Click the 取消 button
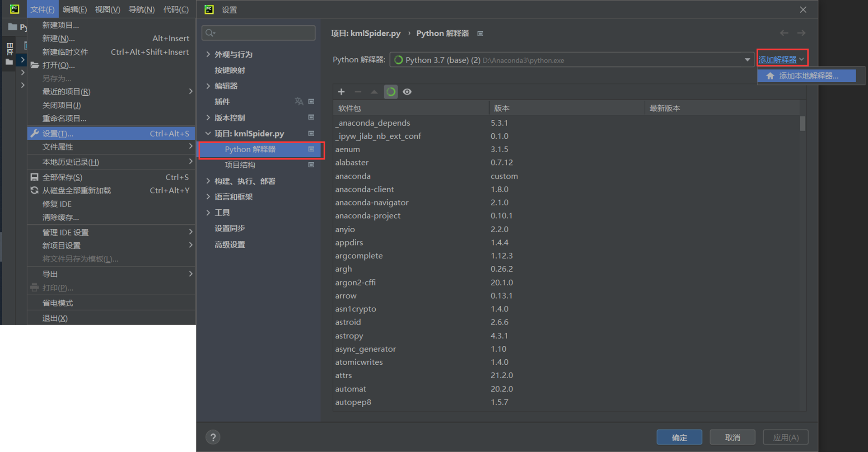868x452 pixels. [733, 437]
